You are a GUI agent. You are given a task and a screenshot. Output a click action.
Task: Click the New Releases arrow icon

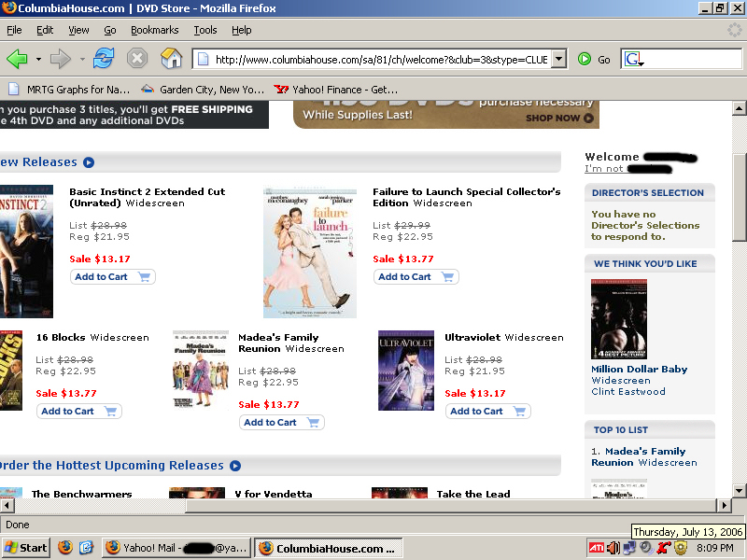coord(89,162)
